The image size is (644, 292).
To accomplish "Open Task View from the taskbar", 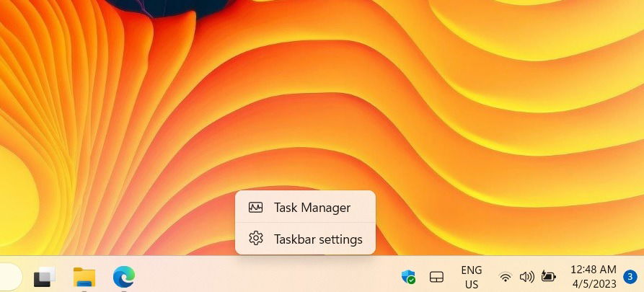I will [x=44, y=277].
